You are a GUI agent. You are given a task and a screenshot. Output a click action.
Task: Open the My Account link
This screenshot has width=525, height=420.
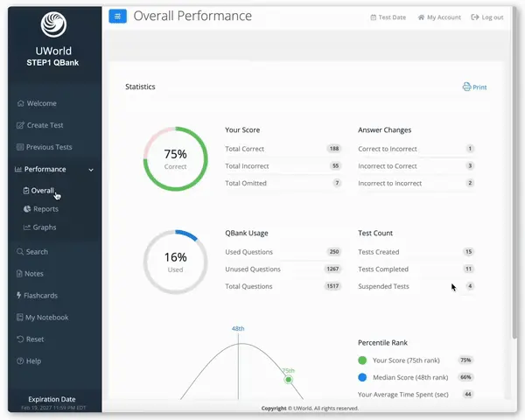tap(439, 17)
